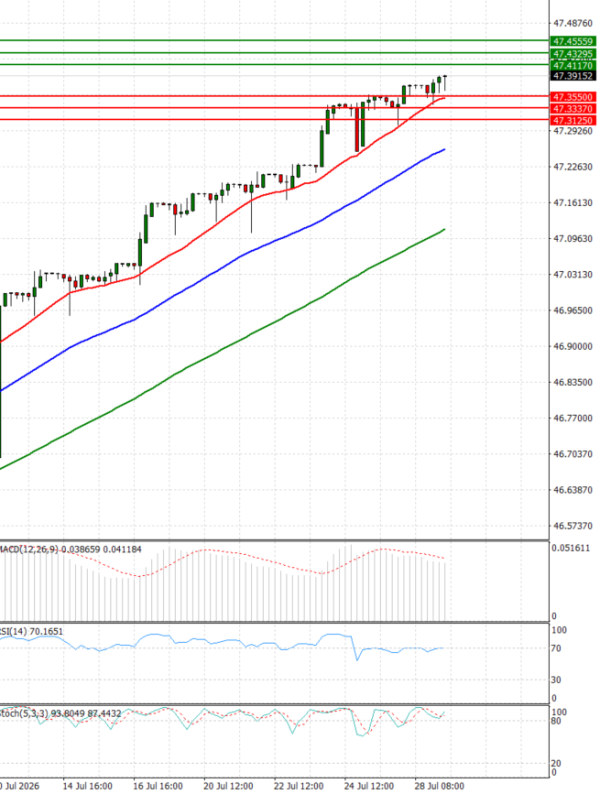Viewport: 600px width, 794px height.
Task: Click the 47.33370 red price label
Action: 572,109
